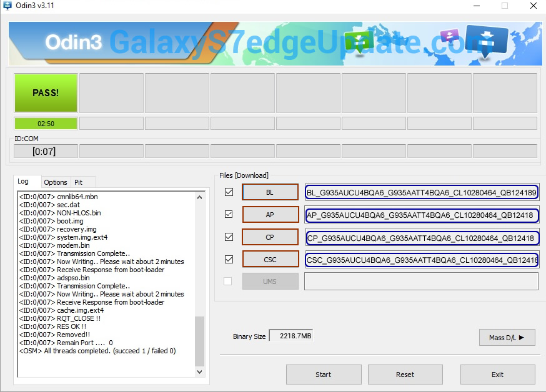Viewport: 546px width, 392px height.
Task: Select log line 'cache.img.ext4'
Action: (61, 310)
